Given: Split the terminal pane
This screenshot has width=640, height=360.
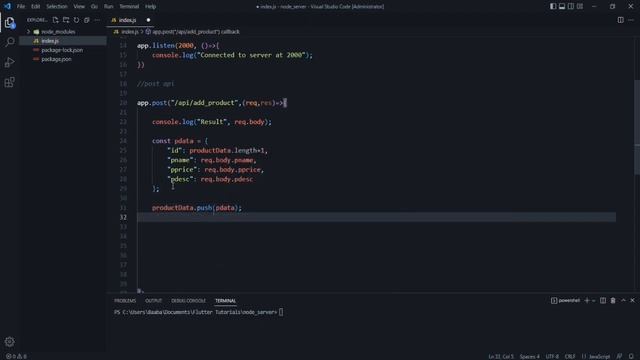Looking at the screenshot, I should point(603,300).
